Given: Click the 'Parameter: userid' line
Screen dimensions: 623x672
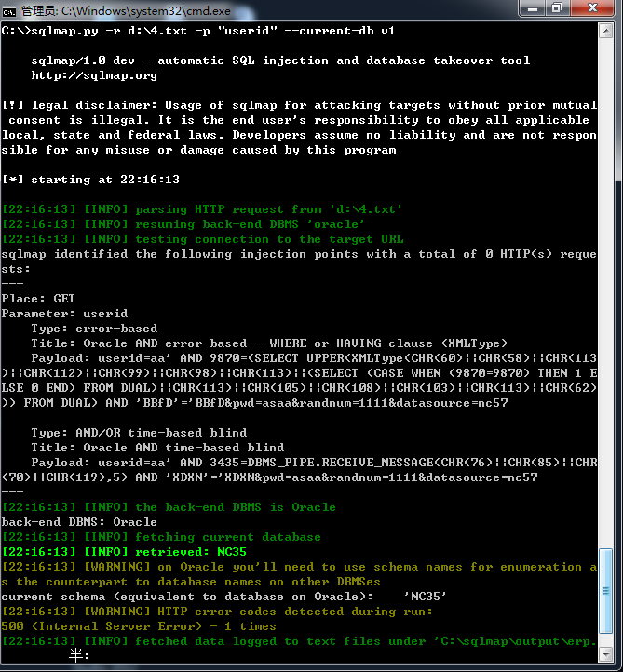Looking at the screenshot, I should click(65, 314).
